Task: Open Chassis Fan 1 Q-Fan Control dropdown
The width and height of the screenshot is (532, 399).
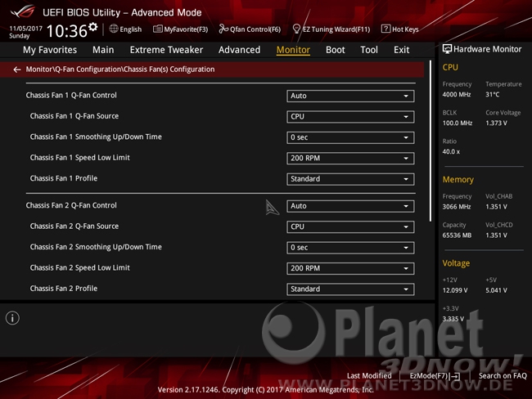Action: click(350, 96)
